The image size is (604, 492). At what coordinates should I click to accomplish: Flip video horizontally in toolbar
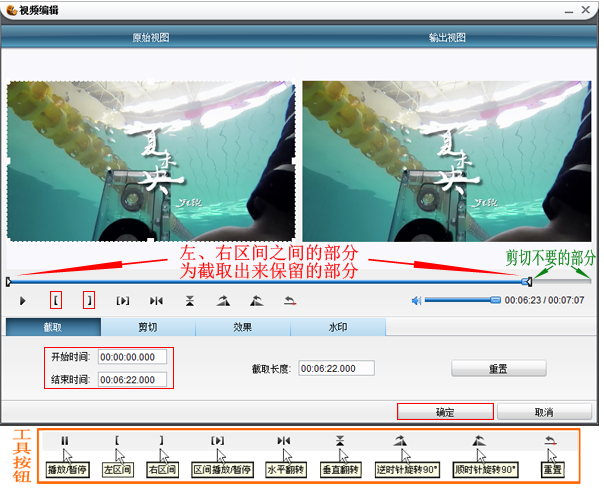click(x=156, y=301)
